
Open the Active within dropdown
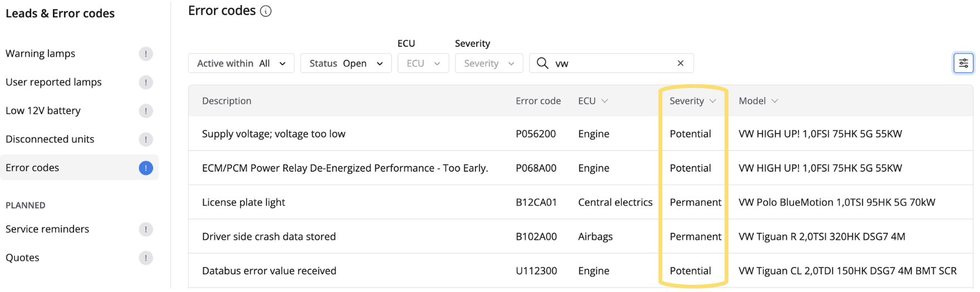(x=241, y=63)
